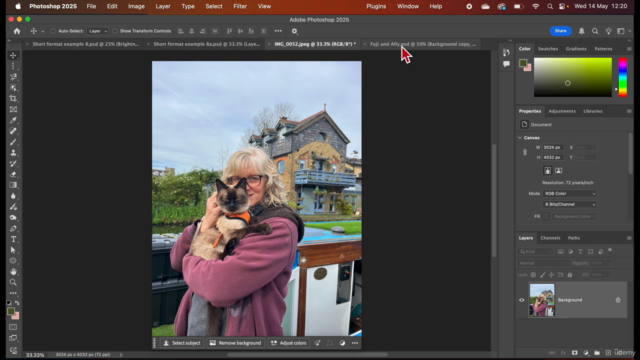Image resolution: width=640 pixels, height=360 pixels.
Task: Toggle the Background layer lock
Action: [x=618, y=300]
